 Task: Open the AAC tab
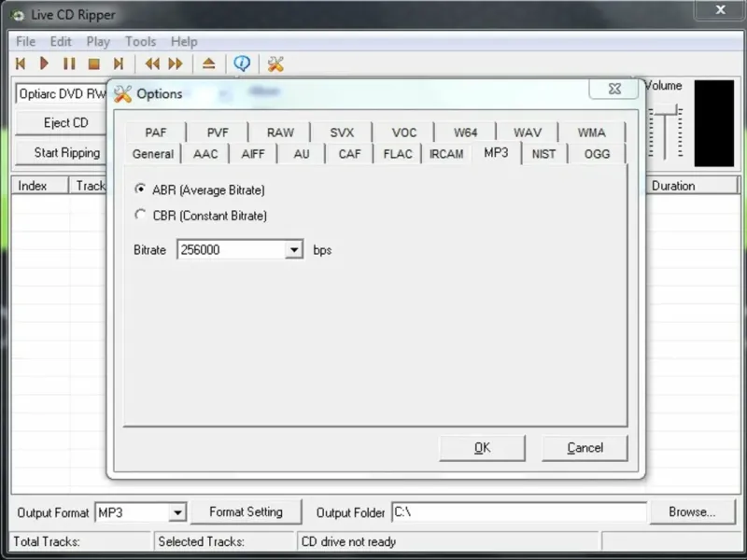[x=205, y=154]
